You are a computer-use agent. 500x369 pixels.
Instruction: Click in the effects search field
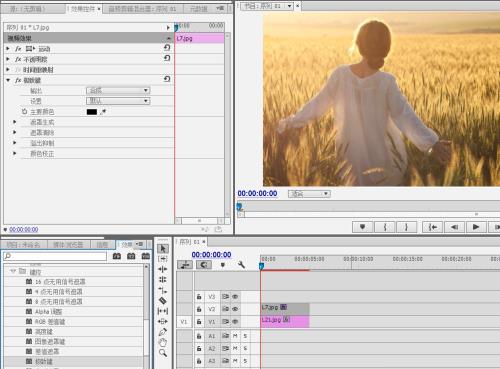click(x=55, y=256)
